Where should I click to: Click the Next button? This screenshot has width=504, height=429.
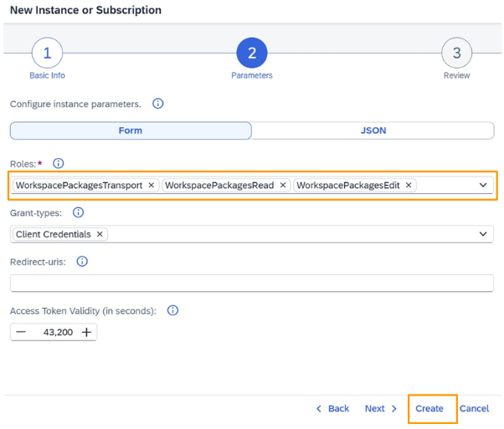click(x=381, y=408)
